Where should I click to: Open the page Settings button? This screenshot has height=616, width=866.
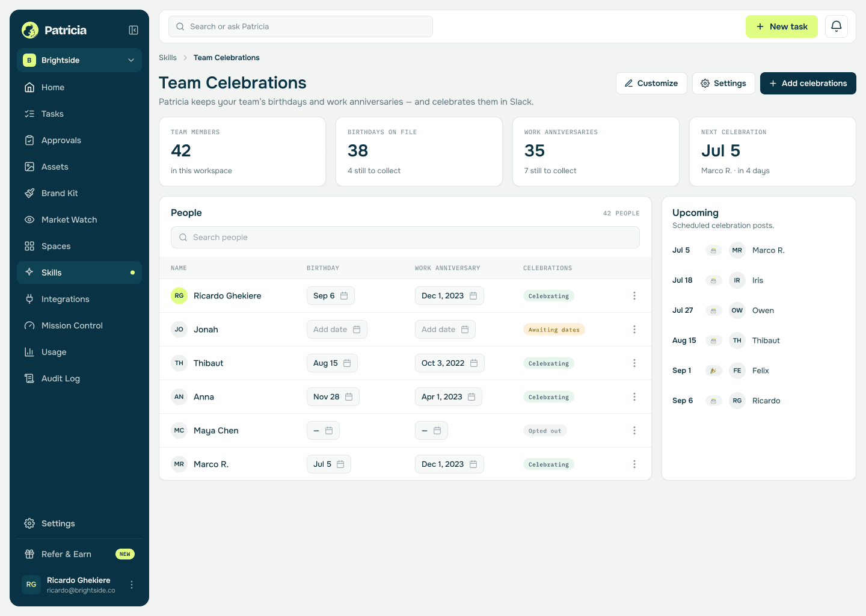click(723, 83)
